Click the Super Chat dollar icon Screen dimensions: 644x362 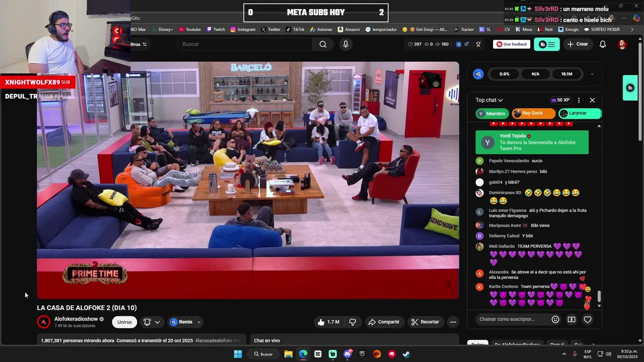pyautogui.click(x=572, y=319)
